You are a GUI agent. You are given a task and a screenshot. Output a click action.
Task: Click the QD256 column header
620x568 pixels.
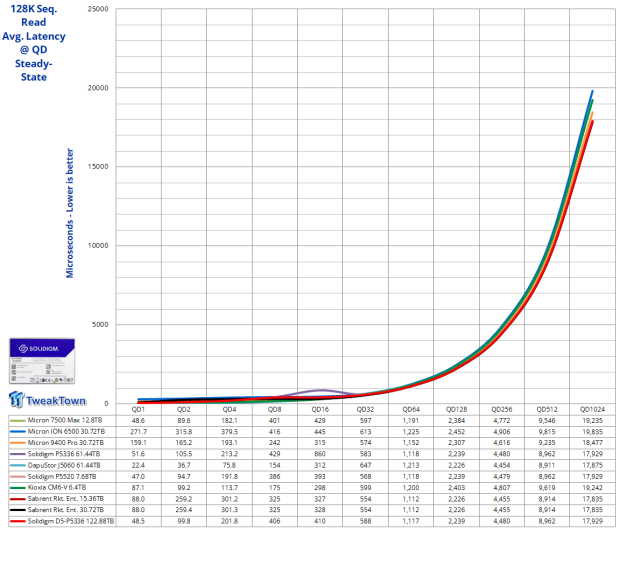pos(502,409)
